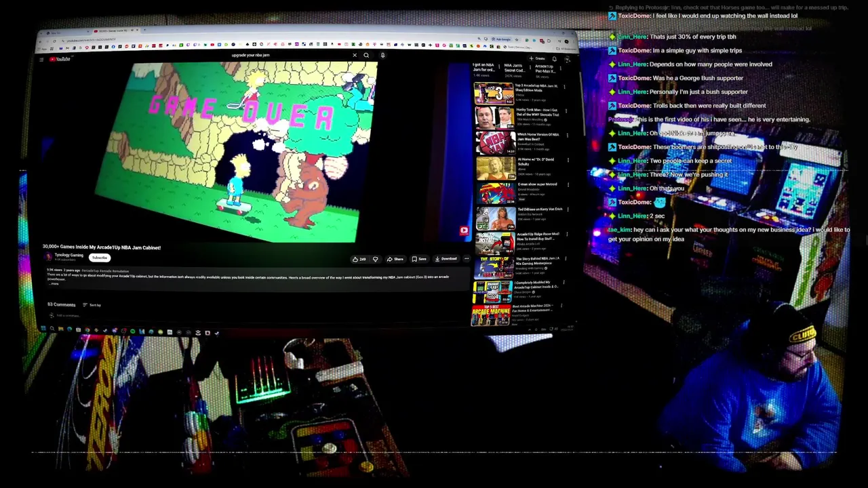Clear the YouTube search box with the X
This screenshot has width=868, height=488.
point(354,56)
